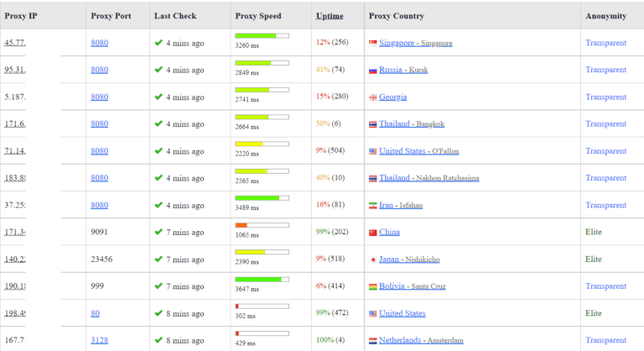This screenshot has width=644, height=351.
Task: Open the Japan - Nishikicho link
Action: click(x=409, y=259)
